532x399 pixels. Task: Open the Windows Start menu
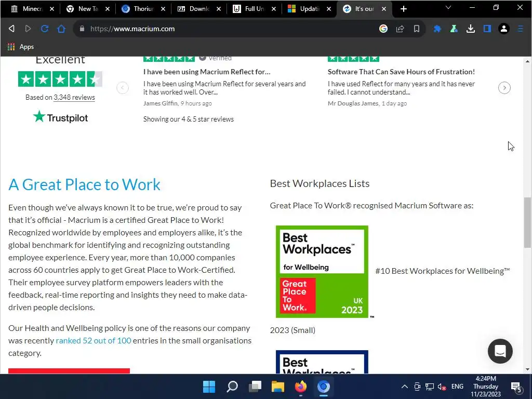point(209,387)
